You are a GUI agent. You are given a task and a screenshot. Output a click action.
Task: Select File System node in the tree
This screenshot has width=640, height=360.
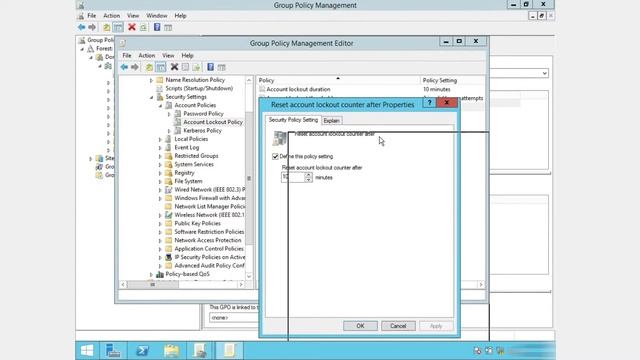click(x=188, y=181)
